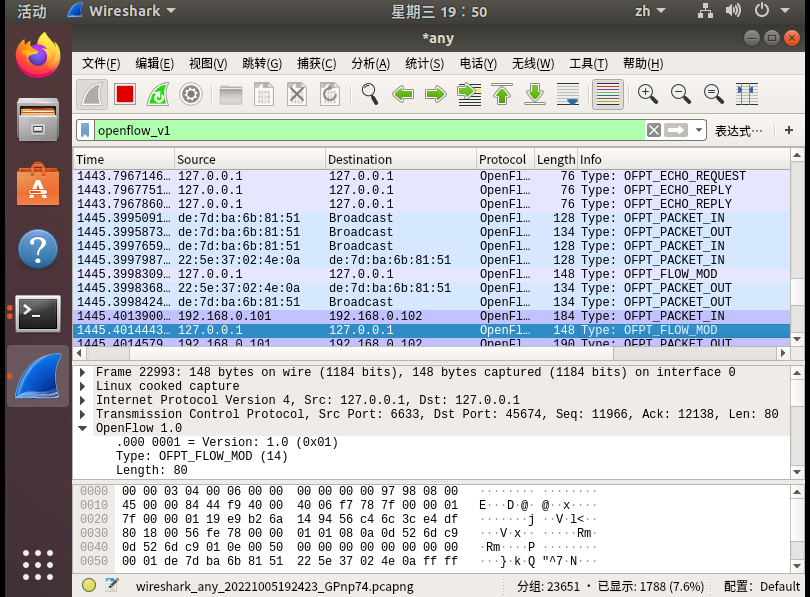Close the capture file icon
This screenshot has height=597, width=810.
[x=297, y=95]
